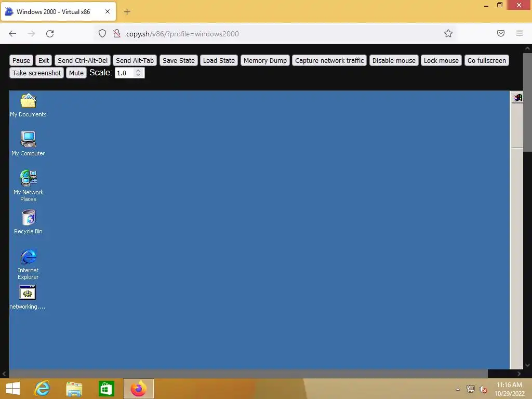Click the Firefox taskbar icon

coord(138,389)
